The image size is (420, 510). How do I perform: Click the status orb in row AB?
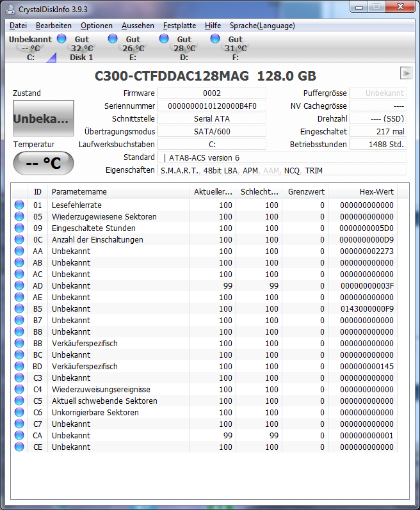click(19, 262)
